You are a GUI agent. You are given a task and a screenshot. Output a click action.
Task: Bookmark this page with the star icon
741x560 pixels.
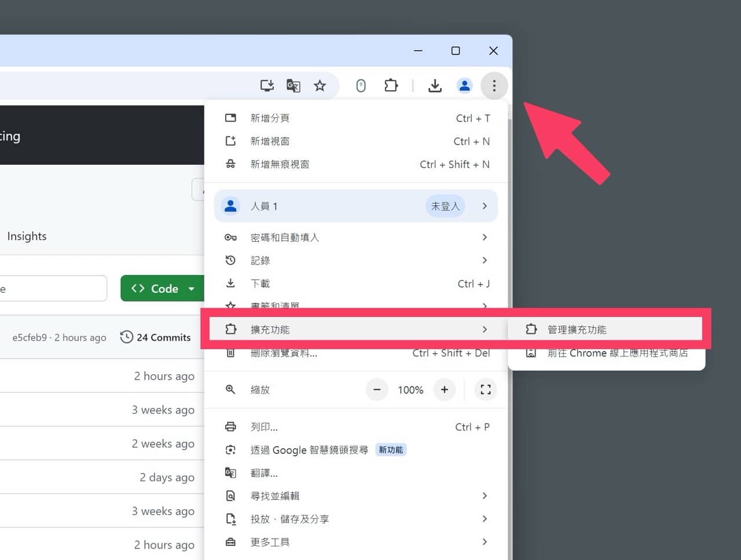(320, 86)
